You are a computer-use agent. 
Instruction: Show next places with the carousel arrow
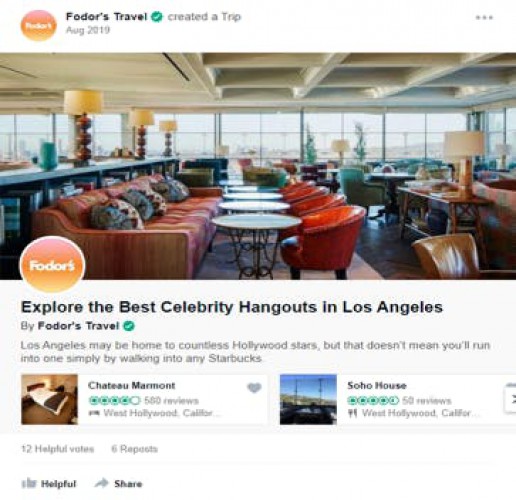(511, 398)
